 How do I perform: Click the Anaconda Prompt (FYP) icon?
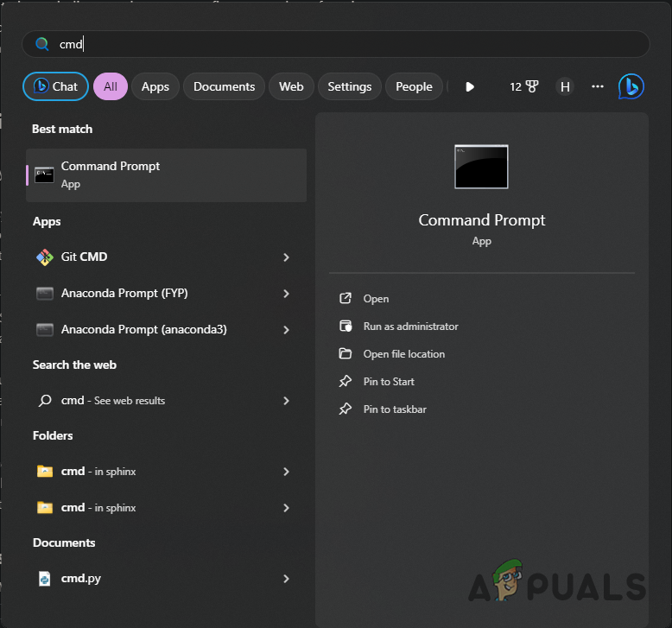pyautogui.click(x=45, y=294)
